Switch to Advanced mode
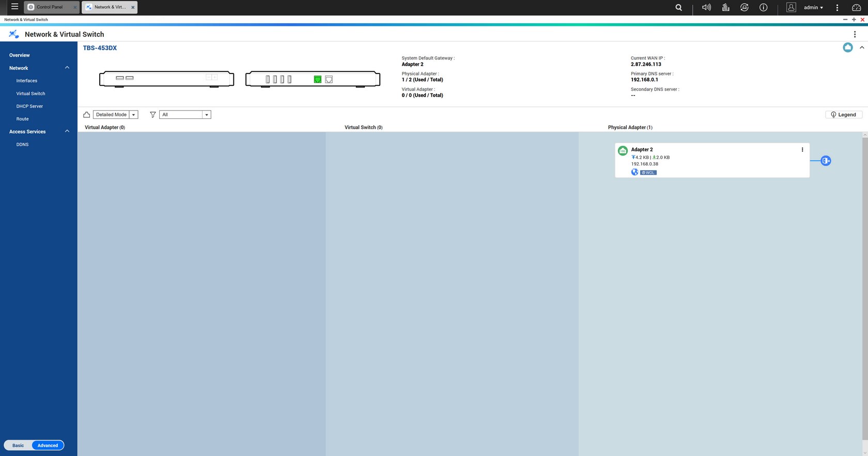This screenshot has height=456, width=868. point(48,445)
